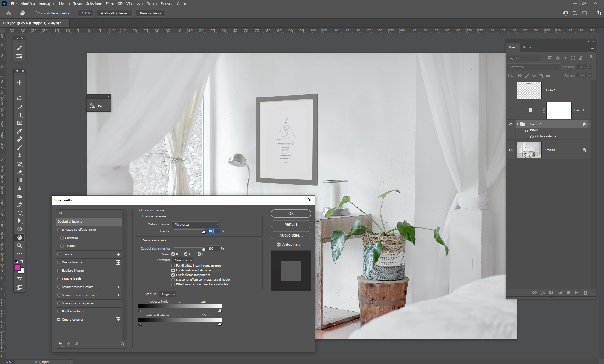Image resolution: width=604 pixels, height=364 pixels.
Task: Switch to the Storia tab
Action: pyautogui.click(x=527, y=47)
